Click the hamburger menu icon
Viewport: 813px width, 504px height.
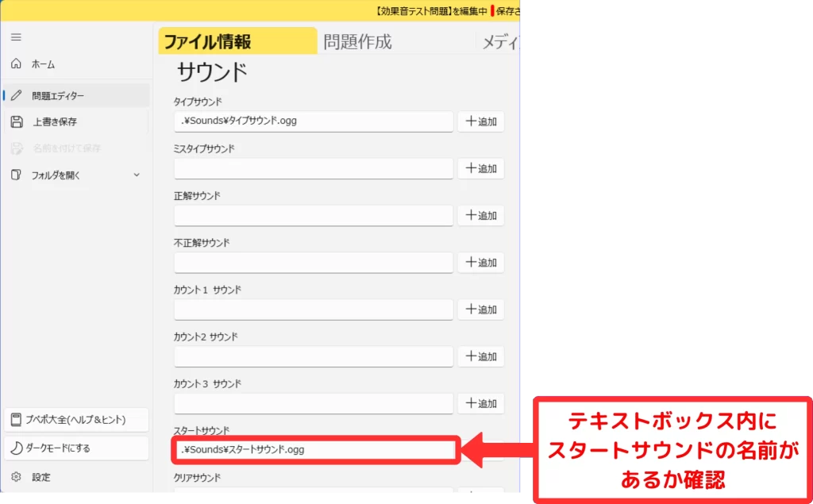16,37
